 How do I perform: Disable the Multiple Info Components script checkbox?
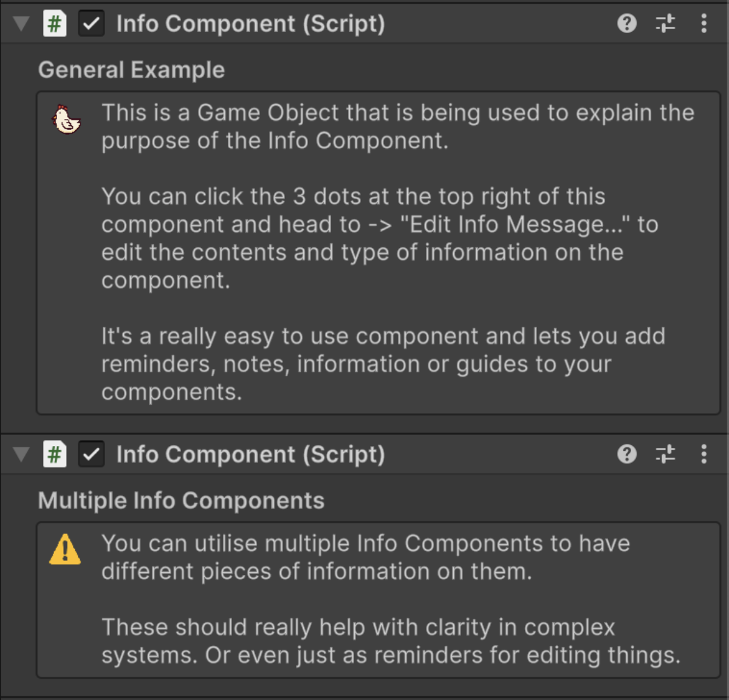coord(91,454)
